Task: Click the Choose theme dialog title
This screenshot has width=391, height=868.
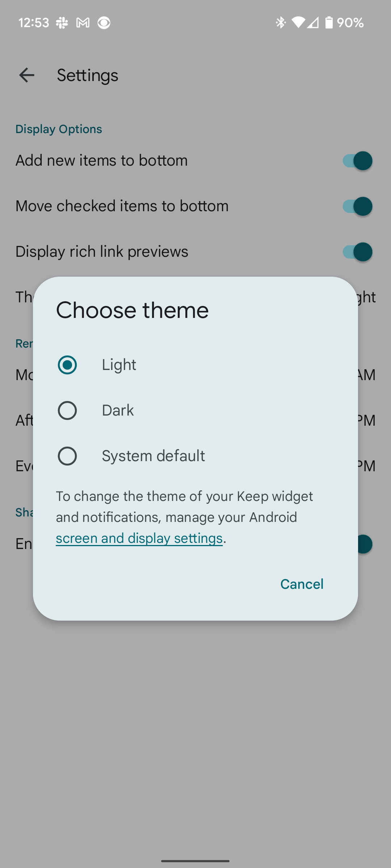Action: 132,310
